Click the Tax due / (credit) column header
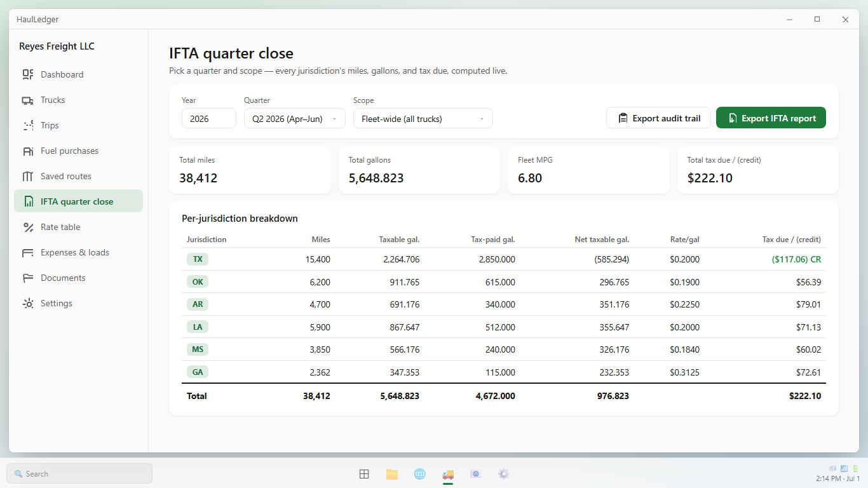This screenshot has width=868, height=488. 792,240
